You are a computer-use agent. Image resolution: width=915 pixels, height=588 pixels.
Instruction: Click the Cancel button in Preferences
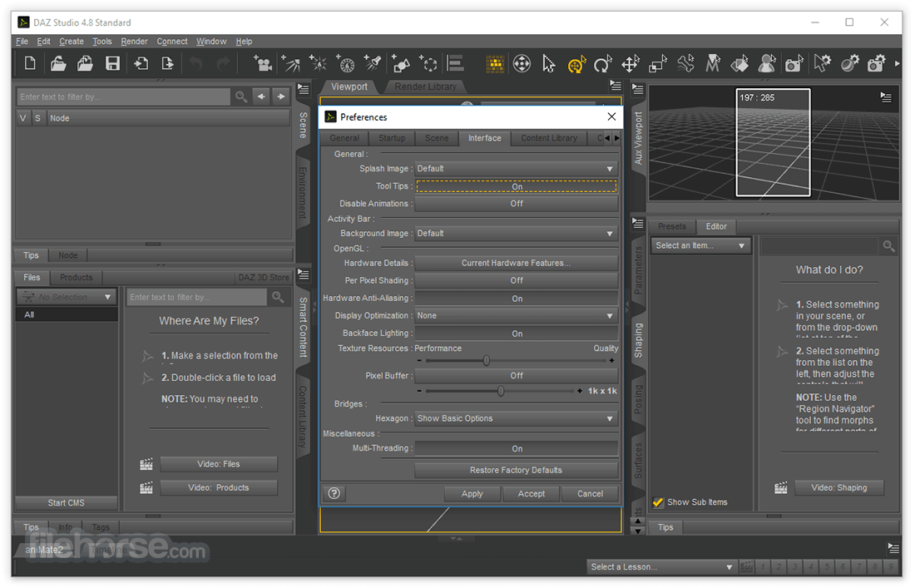[590, 493]
